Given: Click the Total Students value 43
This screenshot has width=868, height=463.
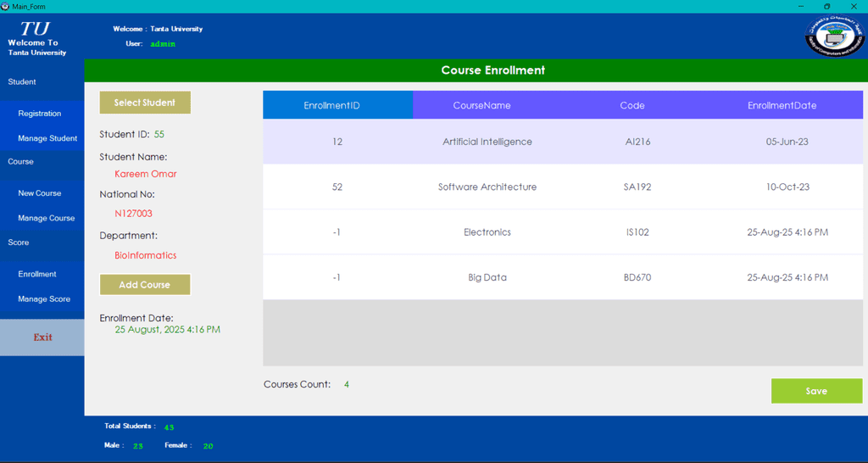Looking at the screenshot, I should [x=170, y=427].
